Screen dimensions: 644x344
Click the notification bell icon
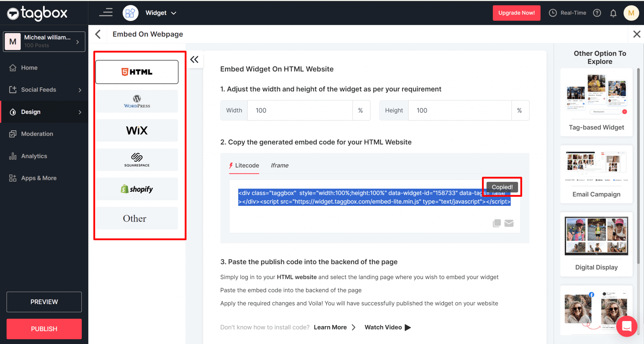613,13
